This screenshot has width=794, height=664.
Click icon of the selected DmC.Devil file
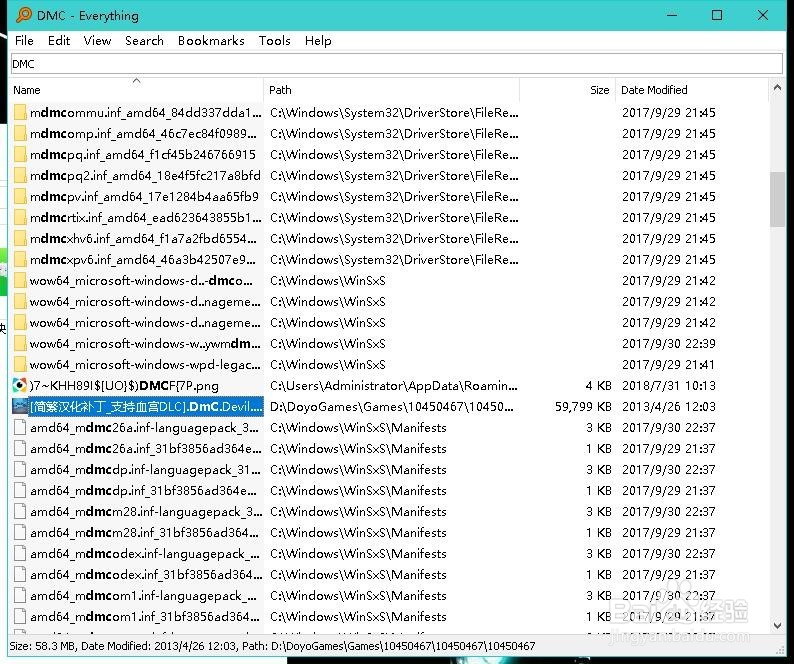pos(20,407)
